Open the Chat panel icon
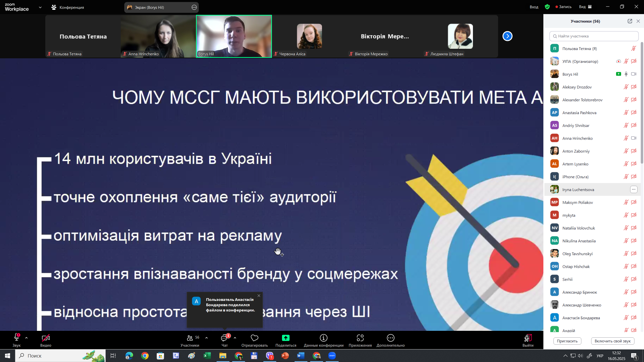This screenshot has height=362, width=644. pyautogui.click(x=224, y=338)
